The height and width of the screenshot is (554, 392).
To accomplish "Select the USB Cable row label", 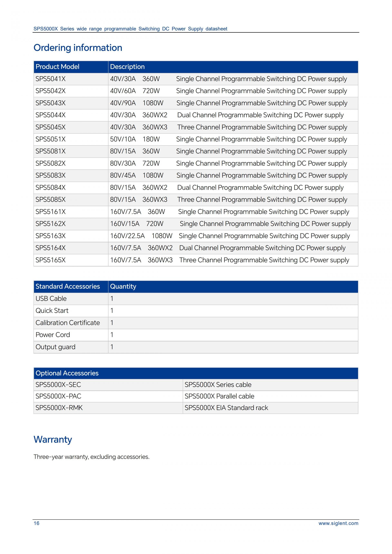I will pos(51,299).
